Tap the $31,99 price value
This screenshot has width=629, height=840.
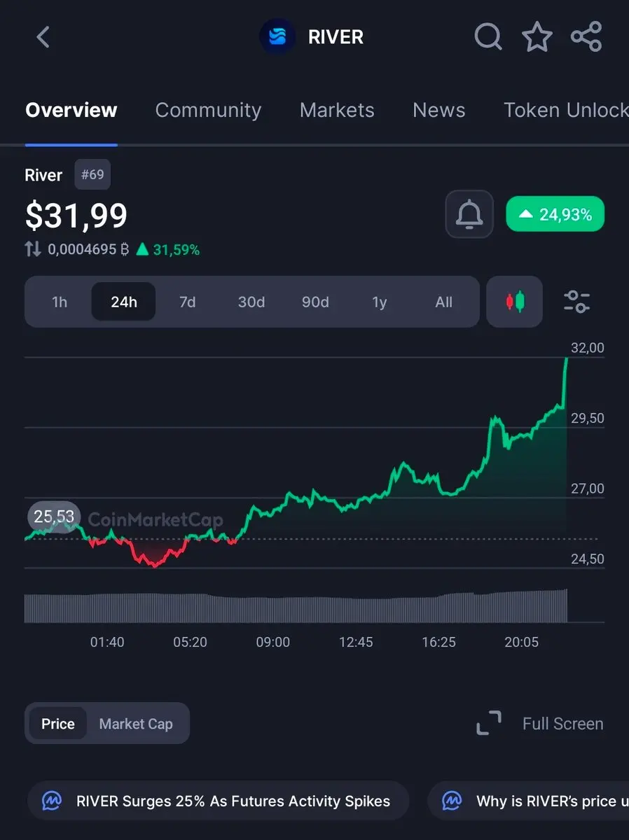(x=76, y=216)
